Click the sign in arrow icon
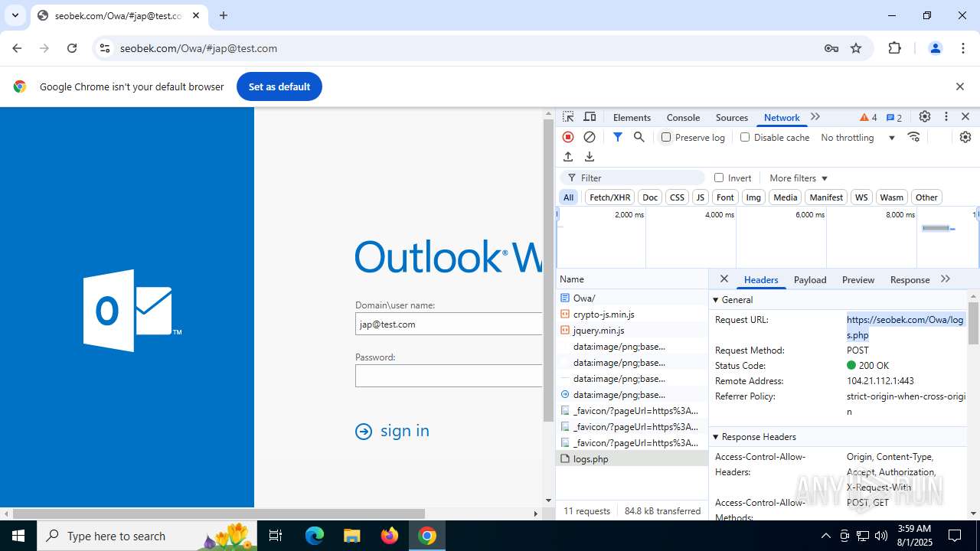980x551 pixels. pyautogui.click(x=364, y=432)
